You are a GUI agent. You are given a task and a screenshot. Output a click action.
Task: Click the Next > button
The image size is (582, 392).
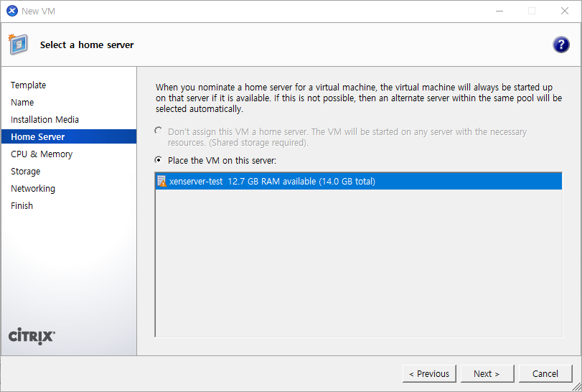pyautogui.click(x=487, y=373)
